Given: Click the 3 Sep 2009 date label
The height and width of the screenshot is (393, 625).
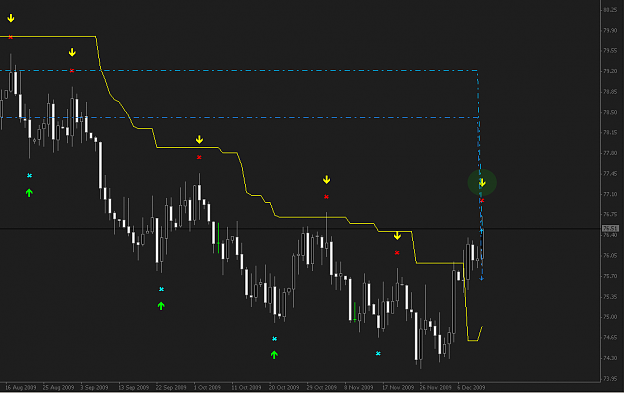Looking at the screenshot, I should pyautogui.click(x=94, y=387).
